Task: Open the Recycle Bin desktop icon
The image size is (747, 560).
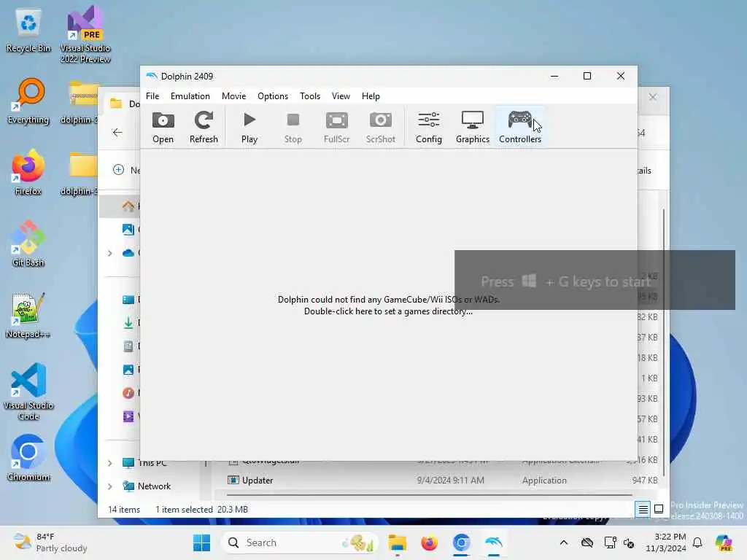Action: pos(28,31)
